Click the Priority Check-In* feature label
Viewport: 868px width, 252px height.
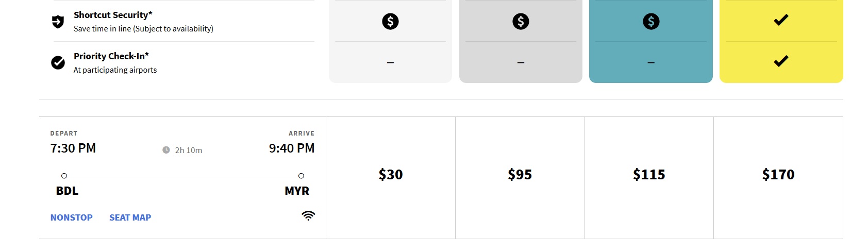tap(111, 56)
